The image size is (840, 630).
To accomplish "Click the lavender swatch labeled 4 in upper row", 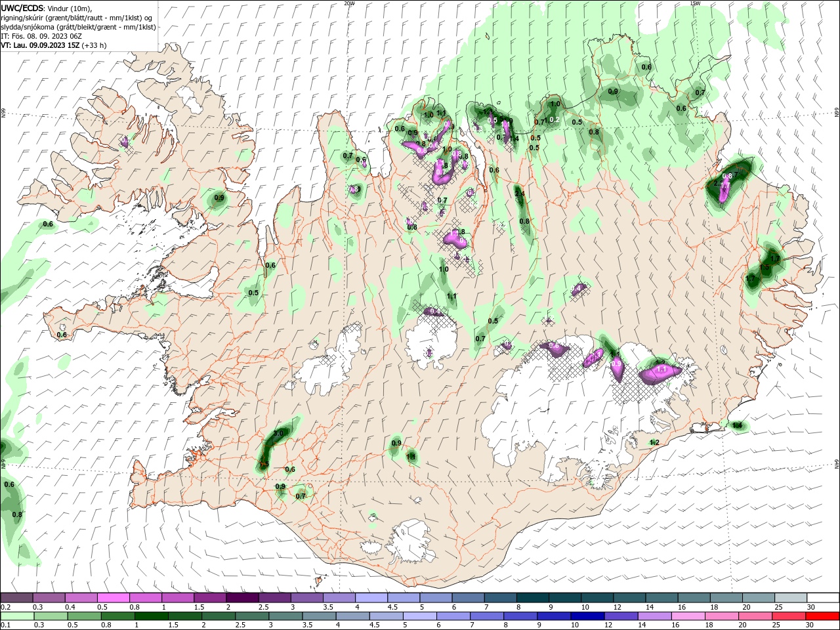I will (x=371, y=598).
